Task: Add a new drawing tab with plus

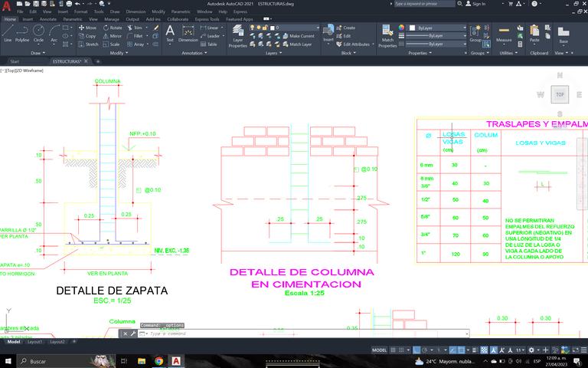Action: click(x=98, y=61)
